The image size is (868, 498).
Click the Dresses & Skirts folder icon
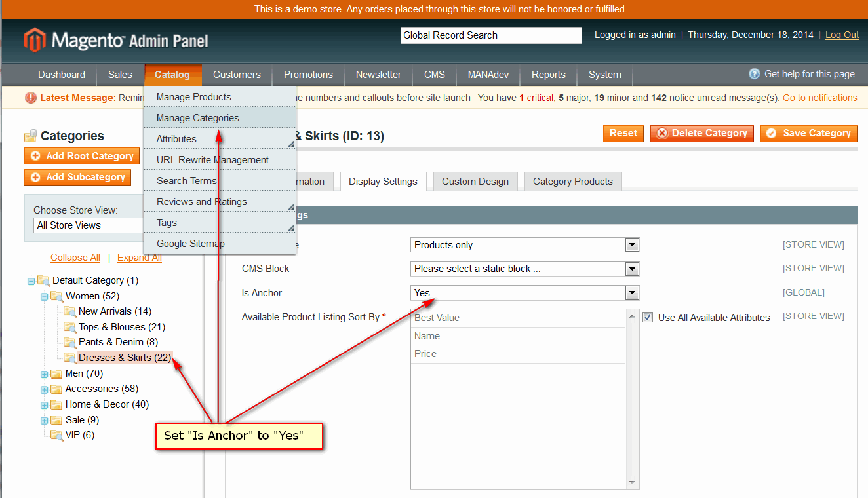pyautogui.click(x=69, y=358)
